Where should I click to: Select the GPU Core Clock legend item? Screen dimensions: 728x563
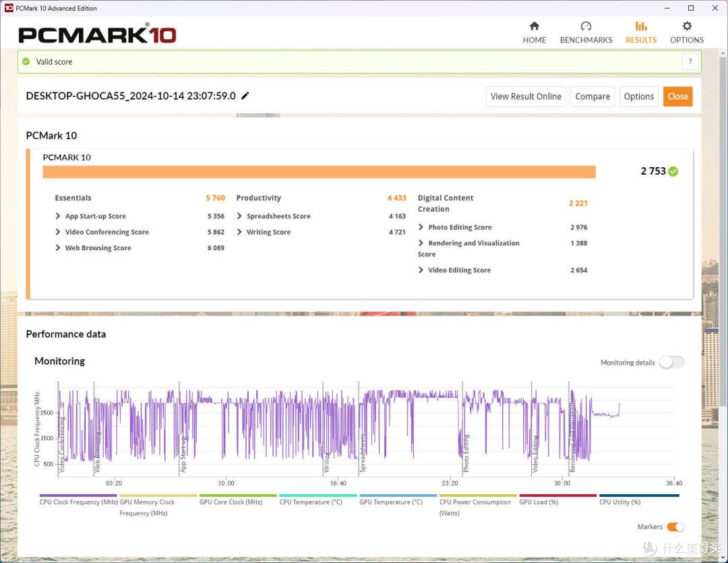click(x=238, y=500)
